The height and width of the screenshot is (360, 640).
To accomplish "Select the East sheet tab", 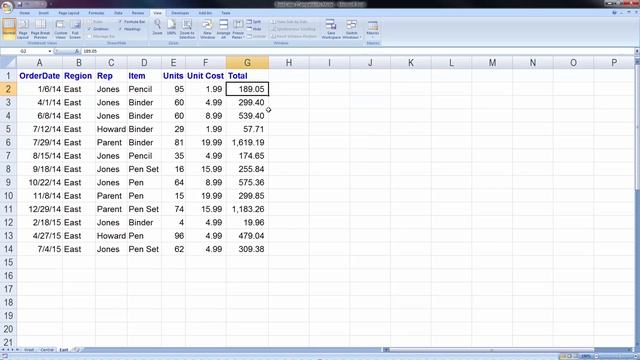I will pos(64,350).
